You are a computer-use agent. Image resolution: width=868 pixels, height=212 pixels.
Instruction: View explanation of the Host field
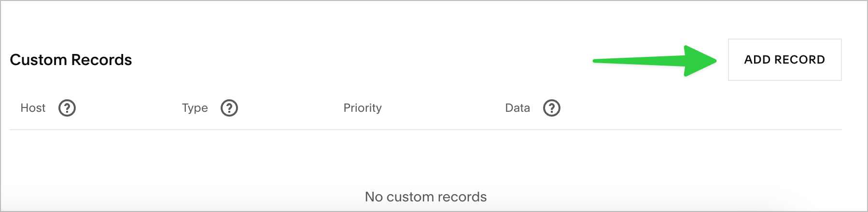tap(67, 108)
